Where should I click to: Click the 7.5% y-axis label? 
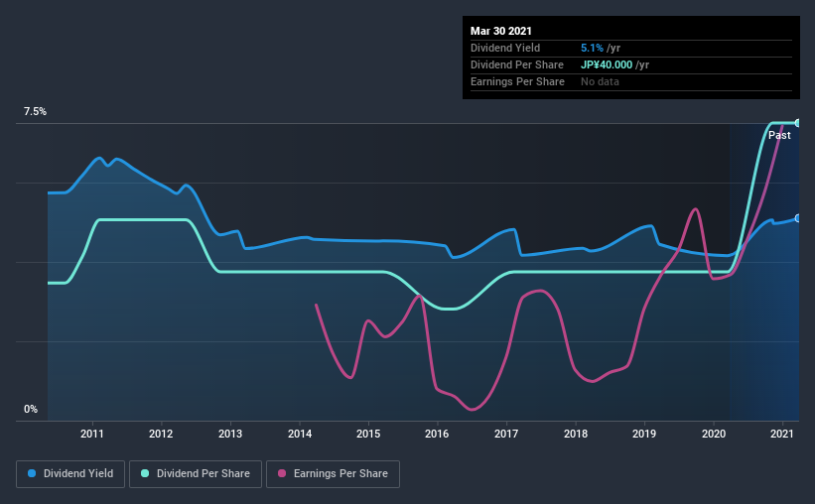35,112
